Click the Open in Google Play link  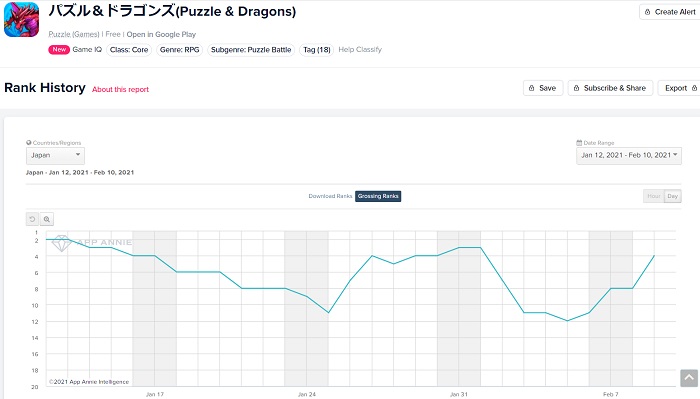point(161,34)
